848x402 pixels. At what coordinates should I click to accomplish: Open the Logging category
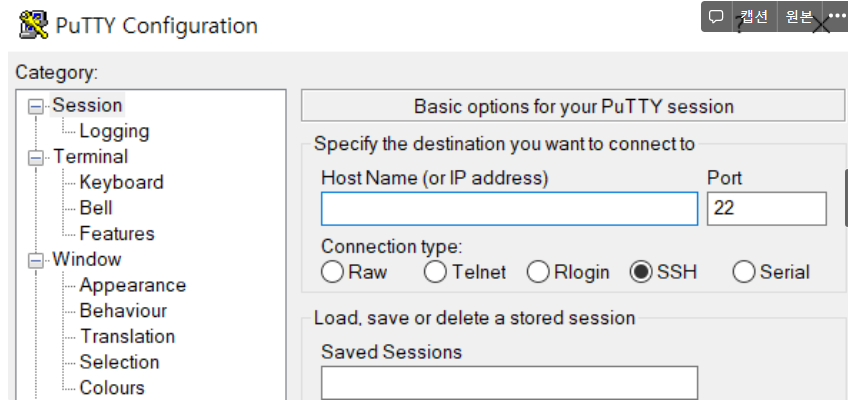(114, 131)
